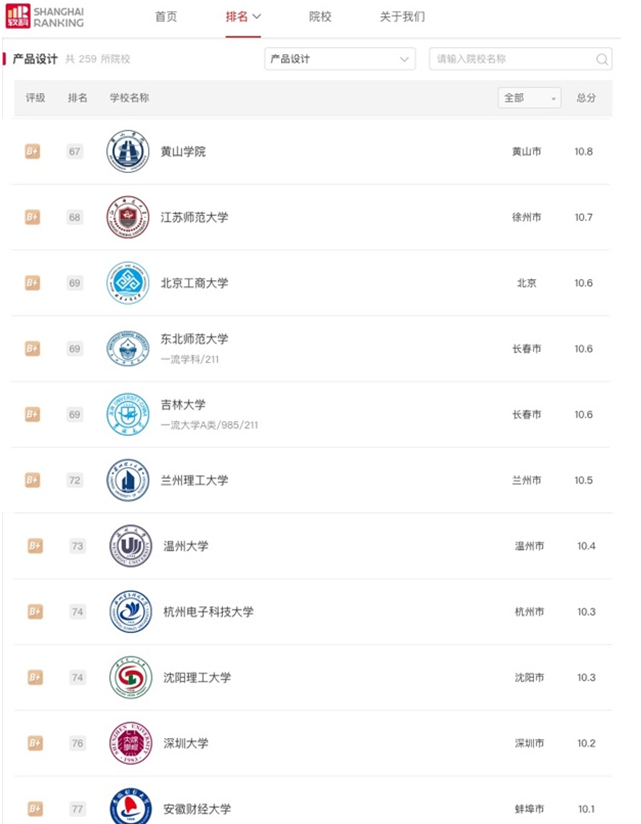Click the Shanghai Ranking logo

coord(45,17)
